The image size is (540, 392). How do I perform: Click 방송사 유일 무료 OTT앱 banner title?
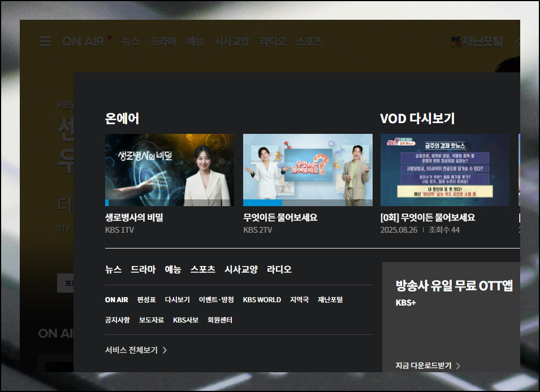(454, 286)
